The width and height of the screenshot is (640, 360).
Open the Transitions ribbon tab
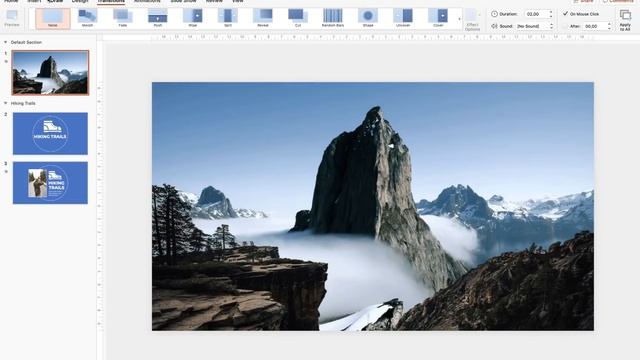[x=111, y=1]
